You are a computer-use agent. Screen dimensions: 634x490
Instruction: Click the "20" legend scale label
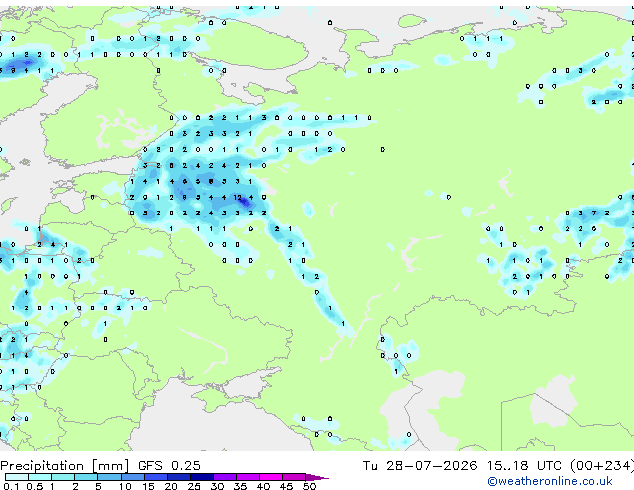tap(171, 486)
